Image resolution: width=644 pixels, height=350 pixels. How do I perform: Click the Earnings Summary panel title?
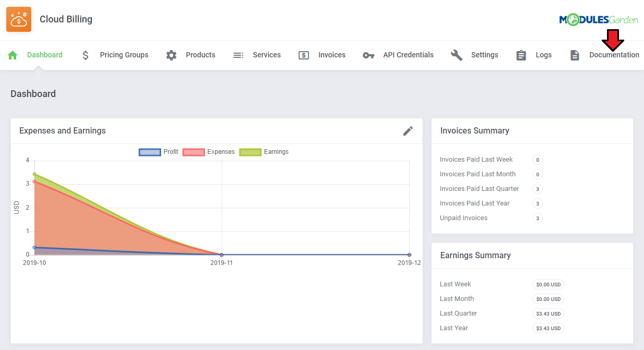pyautogui.click(x=476, y=256)
